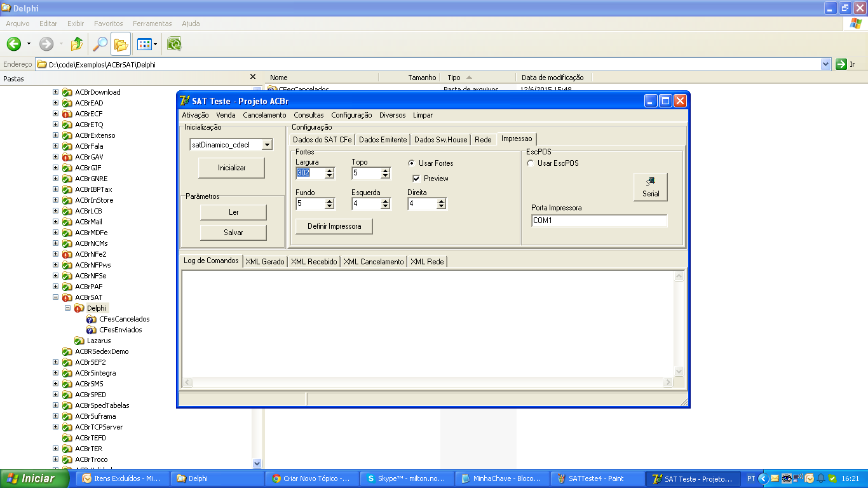The height and width of the screenshot is (488, 868).
Task: Expand the ACBrPAF tree node
Action: pyautogui.click(x=55, y=287)
